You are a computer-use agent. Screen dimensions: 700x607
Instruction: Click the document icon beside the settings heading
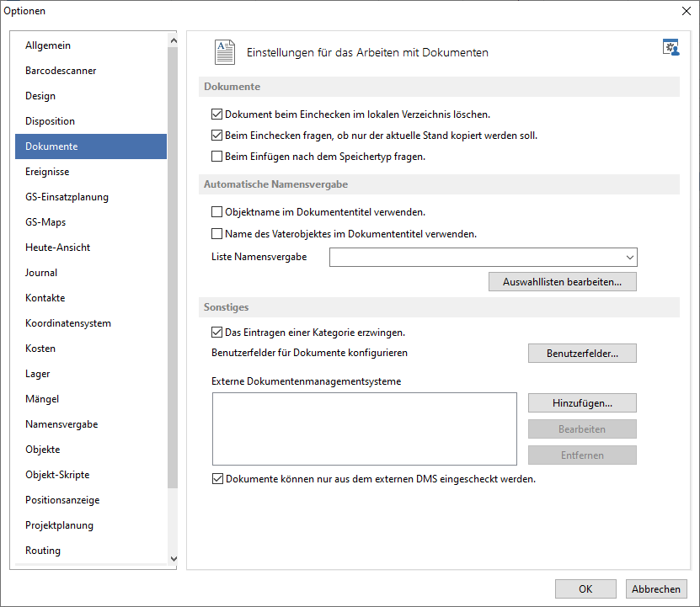(225, 52)
